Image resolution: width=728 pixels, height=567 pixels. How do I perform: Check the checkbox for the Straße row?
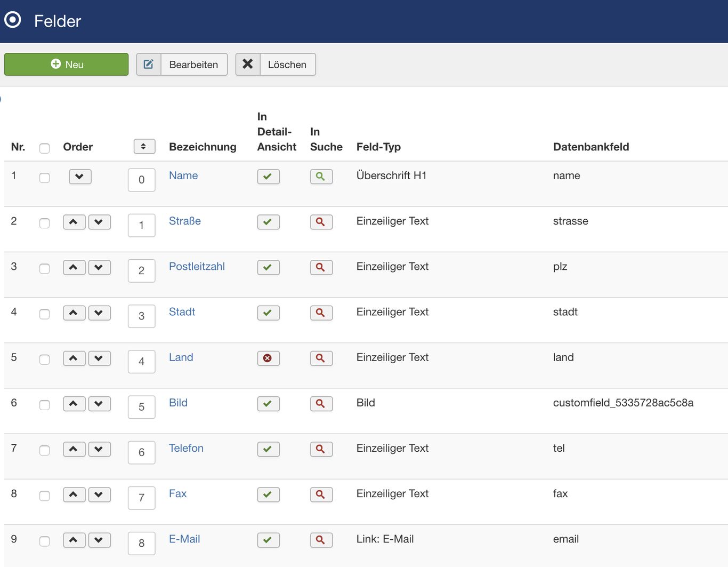45,223
